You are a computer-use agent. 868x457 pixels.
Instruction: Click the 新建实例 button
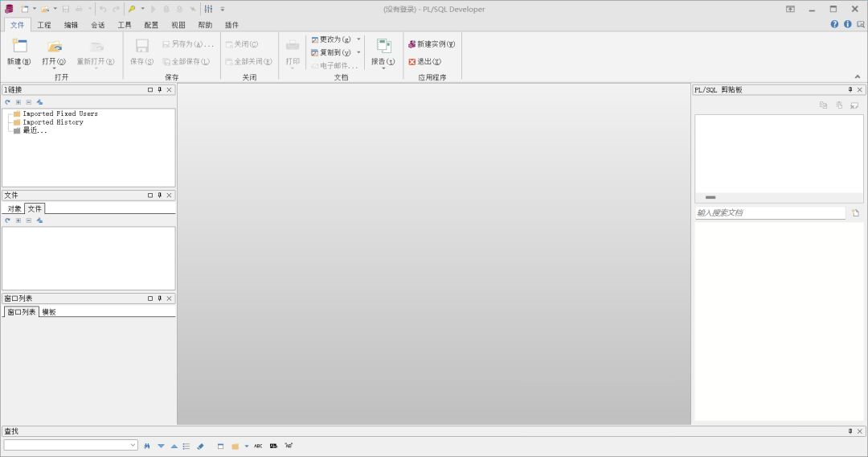432,43
